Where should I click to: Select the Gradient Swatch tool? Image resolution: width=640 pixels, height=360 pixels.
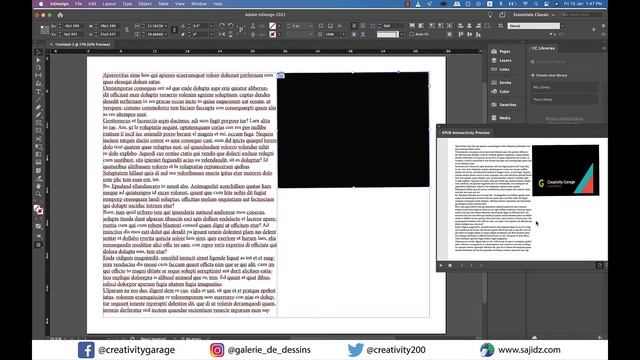pyautogui.click(x=38, y=154)
